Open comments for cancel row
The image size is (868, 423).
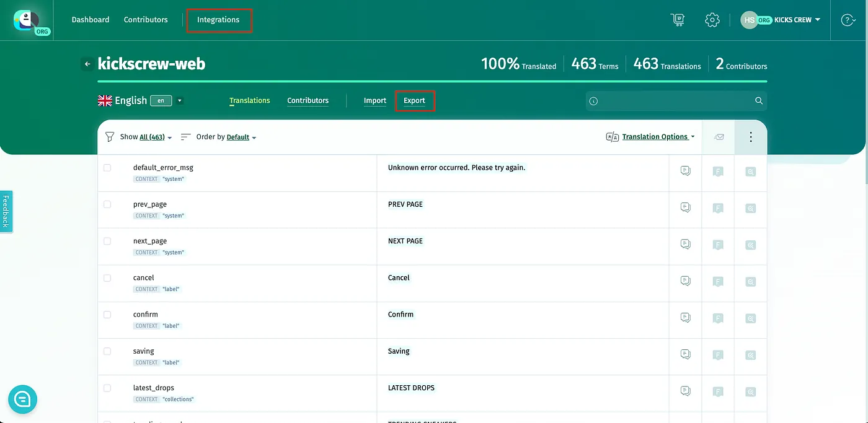685,281
